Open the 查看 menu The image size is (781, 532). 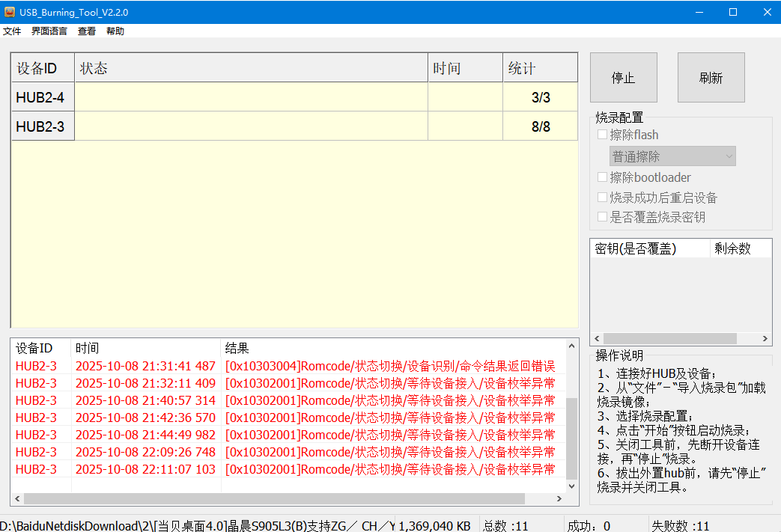click(87, 31)
